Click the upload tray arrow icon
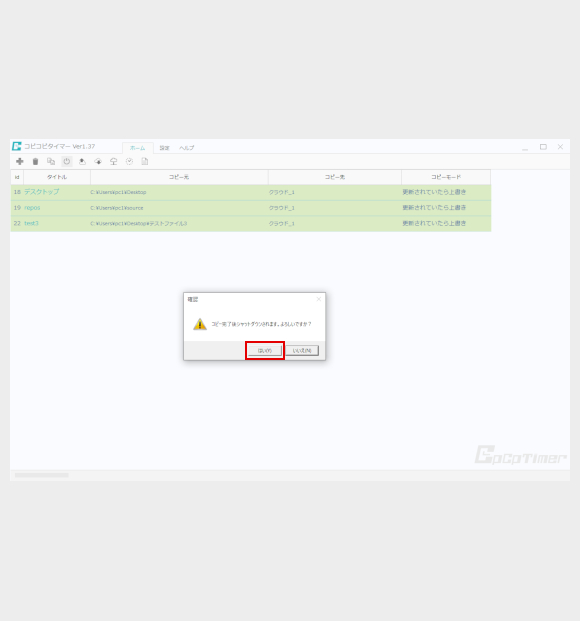 pyautogui.click(x=82, y=161)
